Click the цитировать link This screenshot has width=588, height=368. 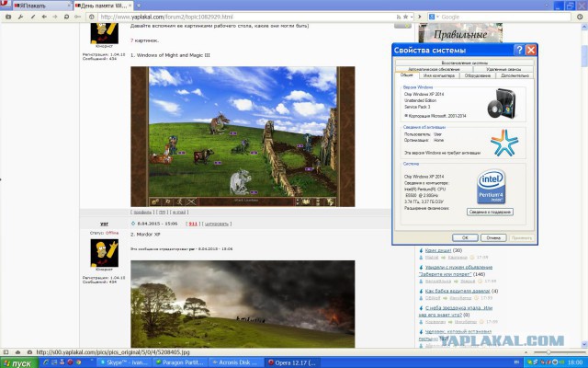(217, 224)
